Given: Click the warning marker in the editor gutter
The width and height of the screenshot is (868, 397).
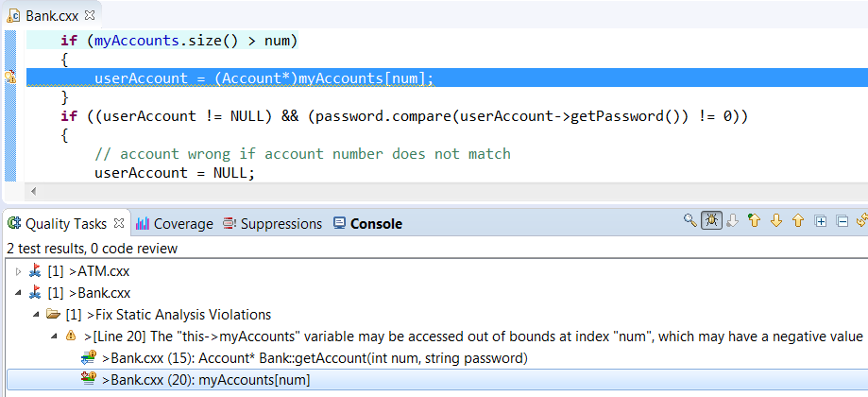Looking at the screenshot, I should pos(10,77).
